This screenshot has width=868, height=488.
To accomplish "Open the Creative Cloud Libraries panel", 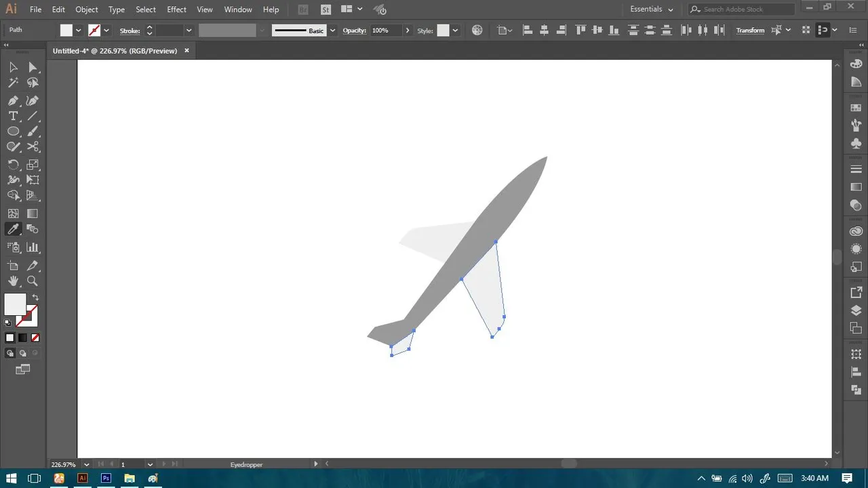I will tap(856, 231).
